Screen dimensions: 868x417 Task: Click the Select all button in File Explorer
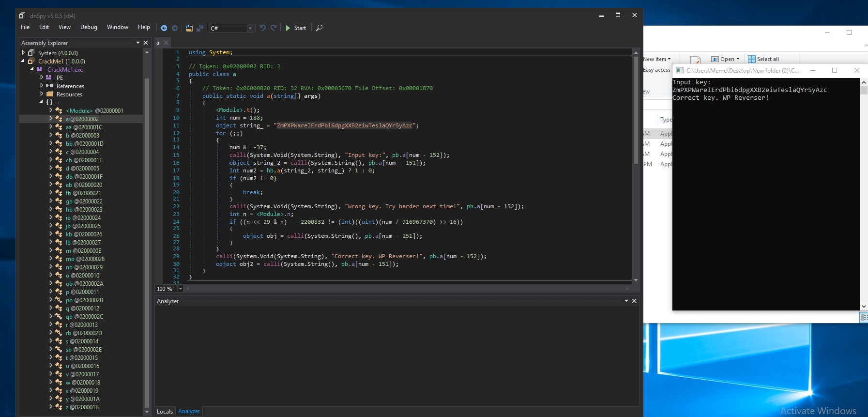[x=763, y=59]
